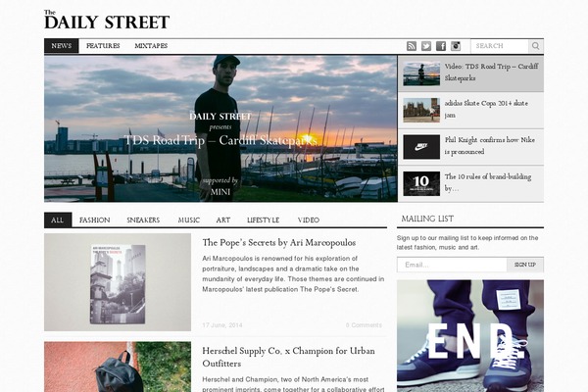This screenshot has width=588, height=392.
Task: Switch to the Fashion tab
Action: click(x=94, y=220)
